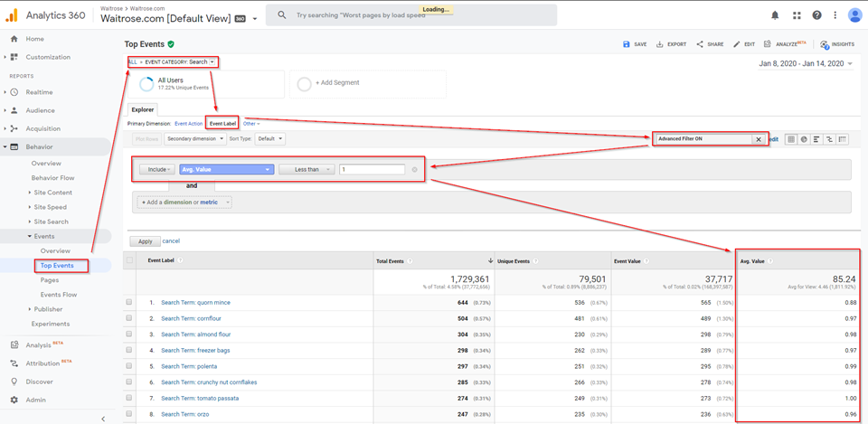Remove the Avg. Value filter condition

click(x=414, y=170)
